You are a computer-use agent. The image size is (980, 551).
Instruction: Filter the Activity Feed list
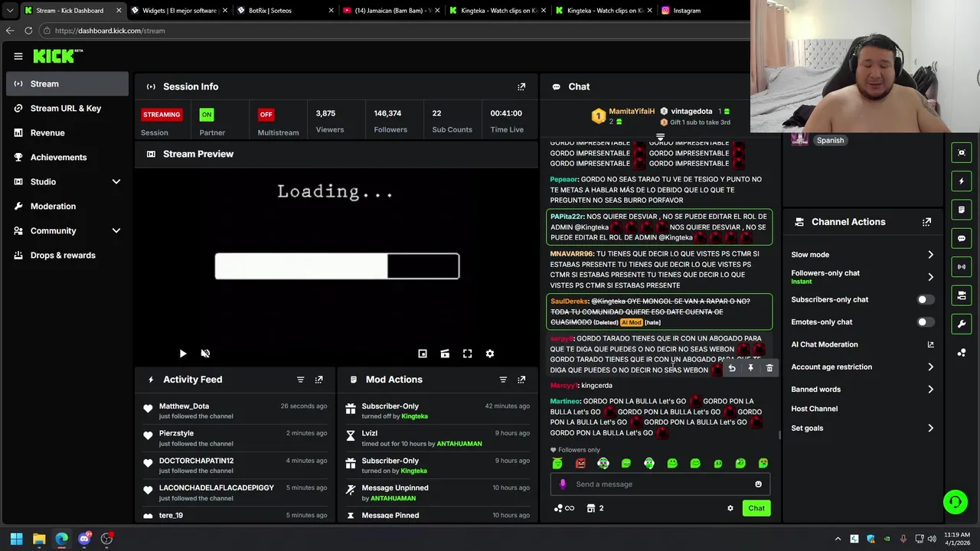pos(300,380)
